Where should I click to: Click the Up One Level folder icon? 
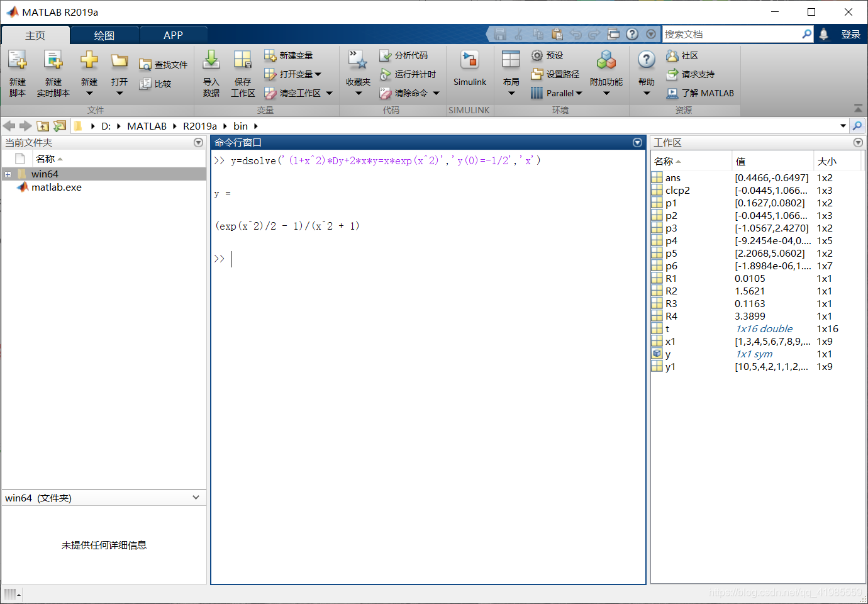(x=43, y=126)
